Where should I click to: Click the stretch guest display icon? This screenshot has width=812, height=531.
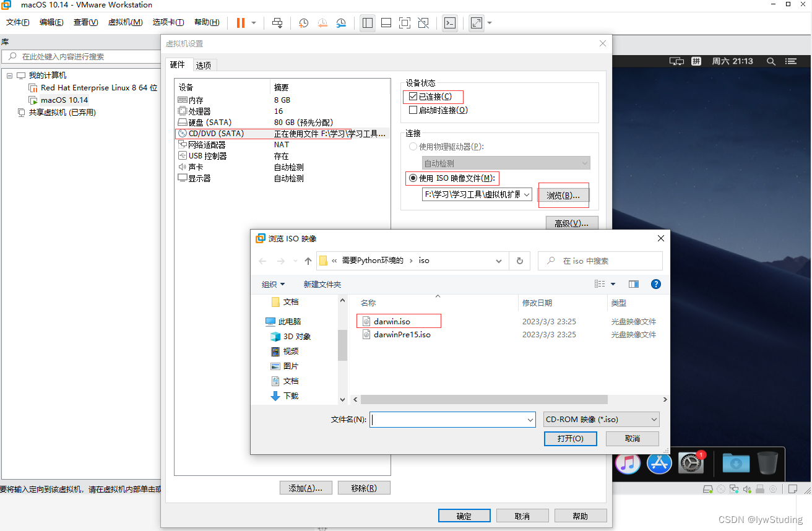pyautogui.click(x=476, y=23)
